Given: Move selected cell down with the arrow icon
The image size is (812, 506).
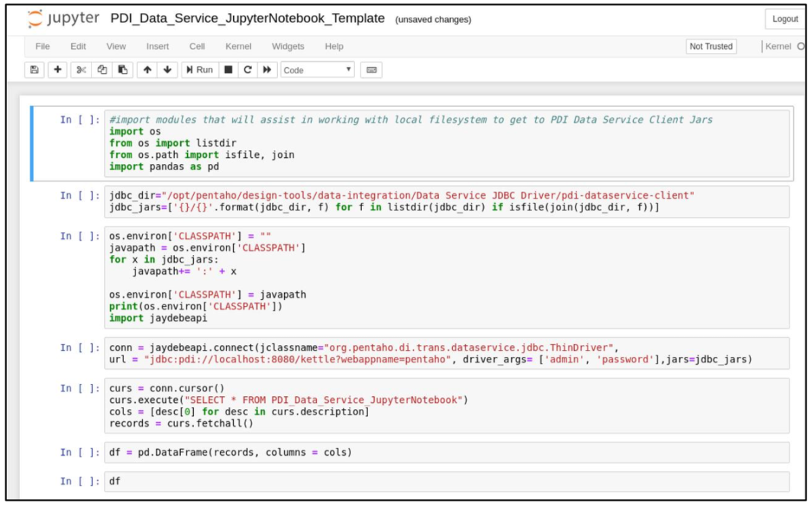Looking at the screenshot, I should [x=167, y=70].
